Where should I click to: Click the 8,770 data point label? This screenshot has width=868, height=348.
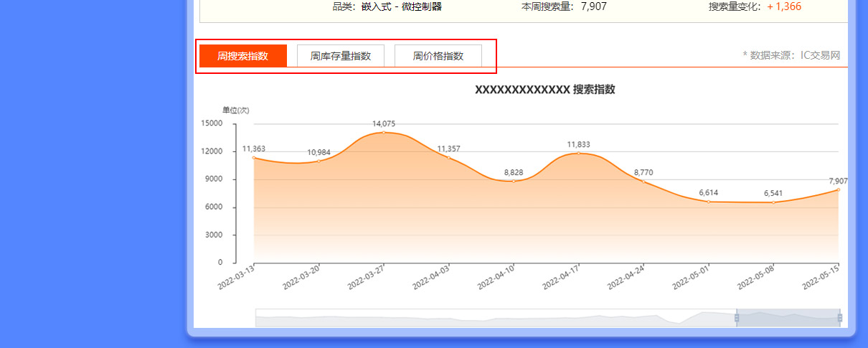(643, 173)
